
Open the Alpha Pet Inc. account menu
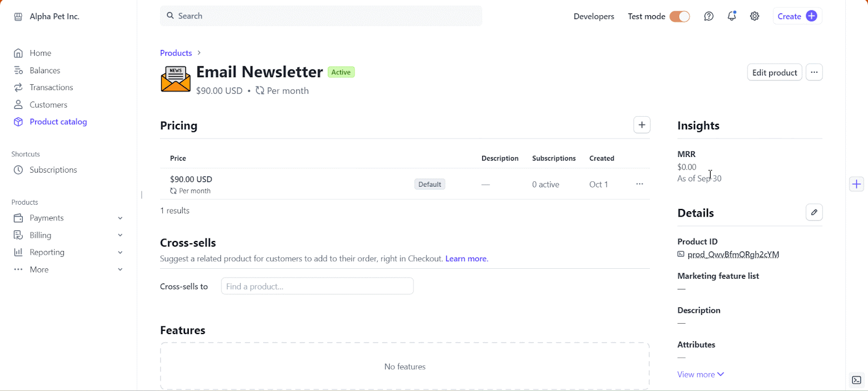coord(54,16)
